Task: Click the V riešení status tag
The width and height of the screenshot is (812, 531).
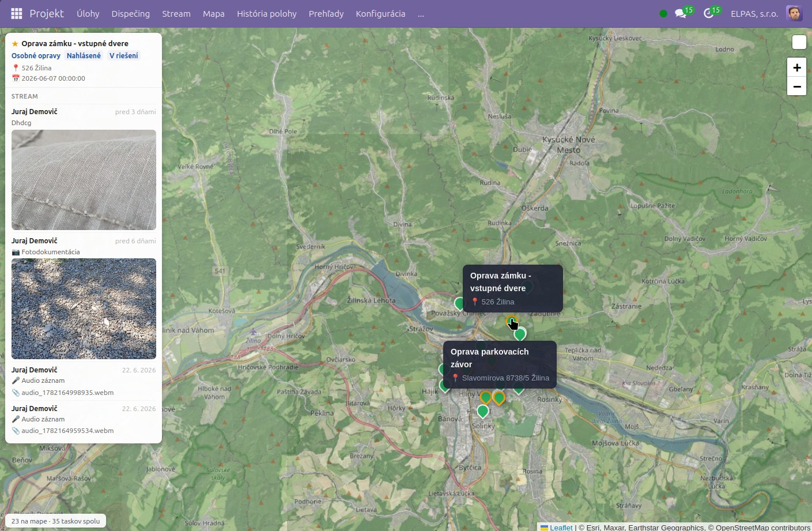Action: pos(124,56)
